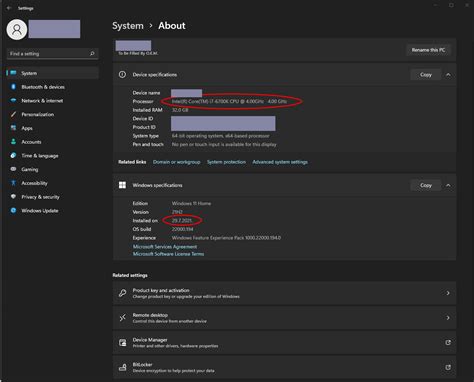Click the Accessibility figure icon
474x382 pixels.
pos(13,183)
